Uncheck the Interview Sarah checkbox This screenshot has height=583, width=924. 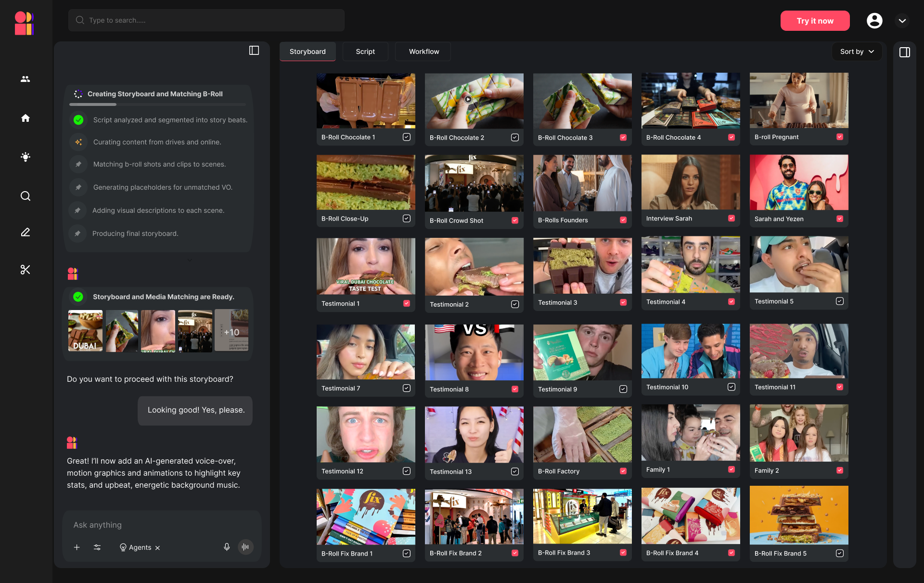tap(731, 218)
